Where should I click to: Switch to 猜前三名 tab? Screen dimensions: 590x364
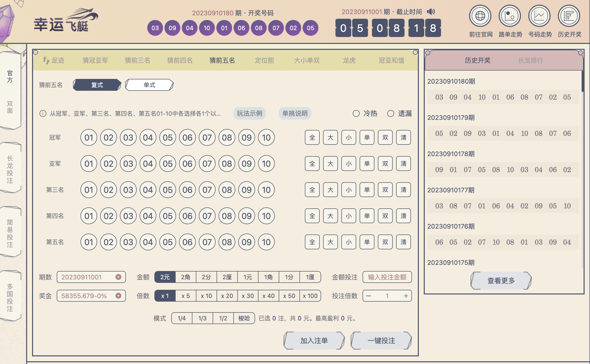pos(138,60)
